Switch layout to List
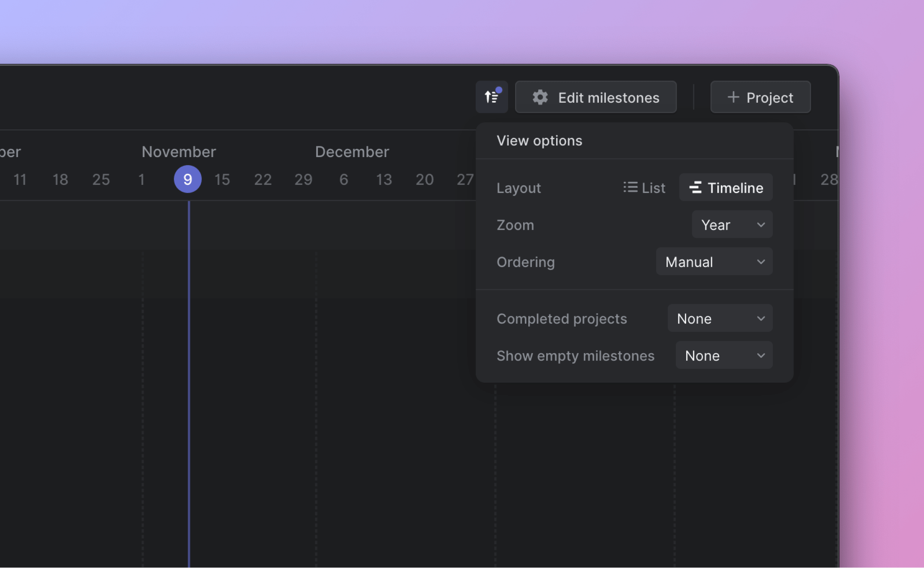The height and width of the screenshot is (568, 924). coord(644,187)
